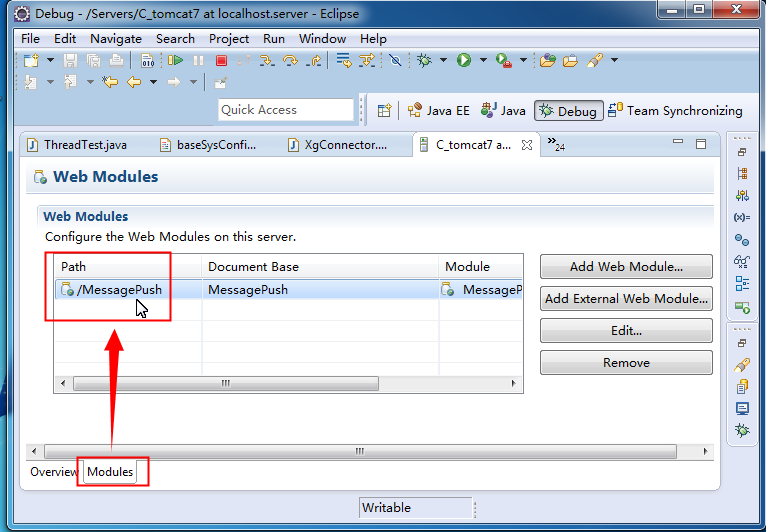Show hidden editors list »24
The height and width of the screenshot is (532, 766).
point(556,144)
